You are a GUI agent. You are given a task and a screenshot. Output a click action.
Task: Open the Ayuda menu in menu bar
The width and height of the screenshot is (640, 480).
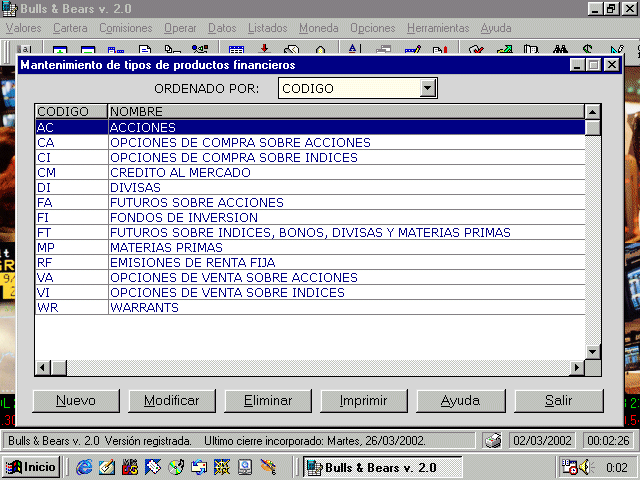tap(496, 28)
